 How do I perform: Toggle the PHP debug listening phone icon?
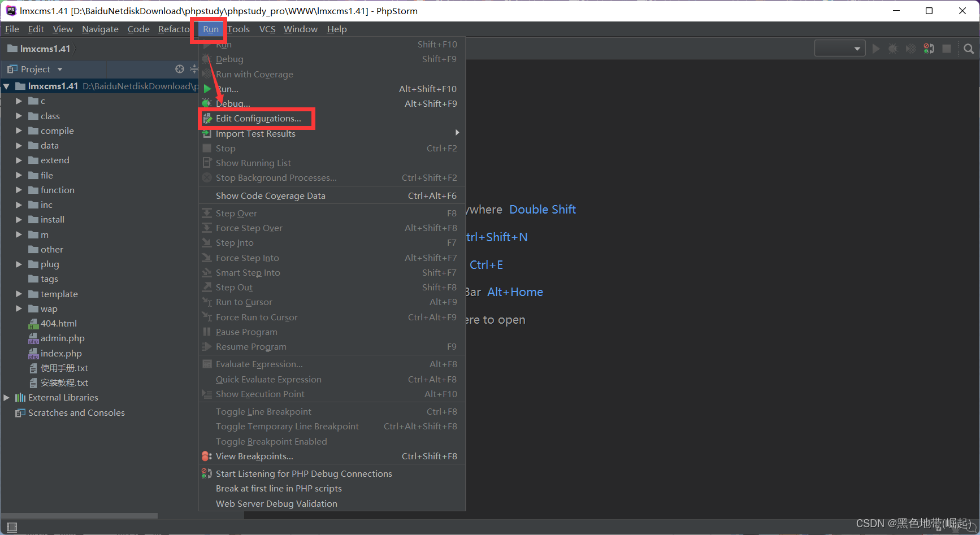click(929, 49)
